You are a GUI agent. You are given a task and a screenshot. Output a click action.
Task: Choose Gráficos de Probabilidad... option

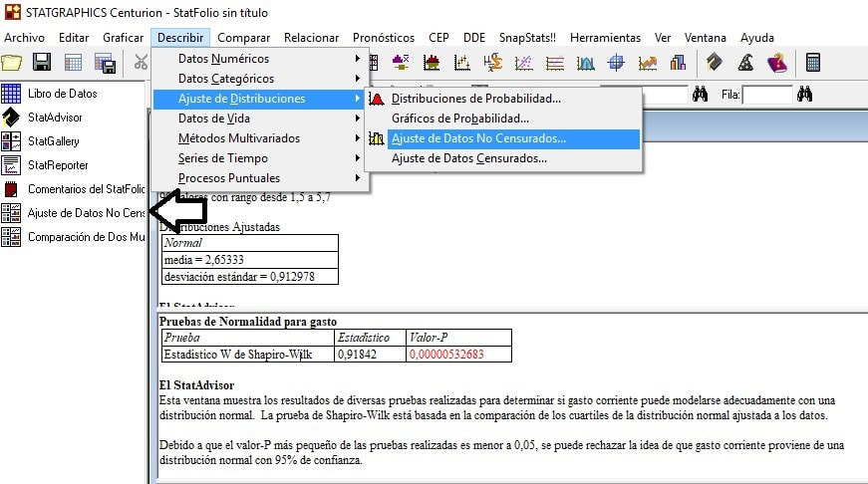pos(503,119)
